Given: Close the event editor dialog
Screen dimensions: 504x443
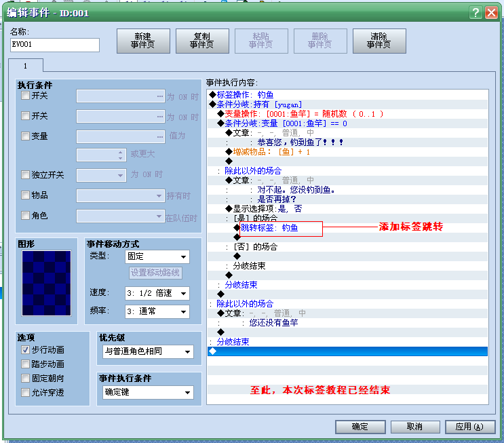Looking at the screenshot, I should point(492,12).
